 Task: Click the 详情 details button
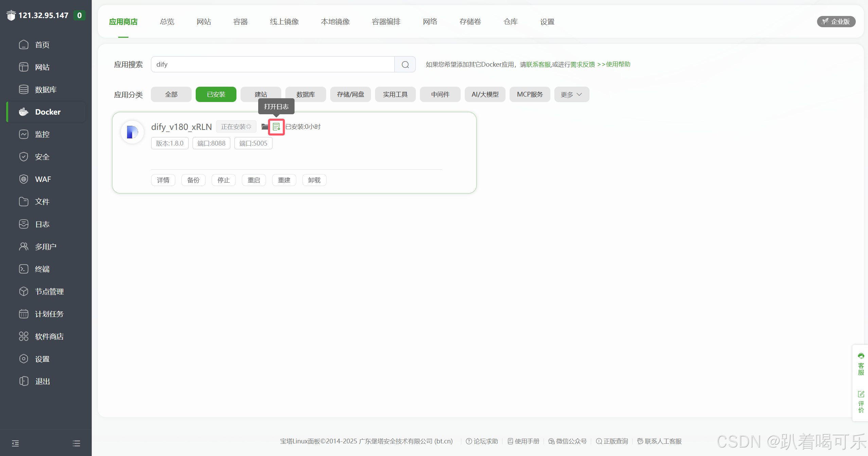[x=163, y=180]
